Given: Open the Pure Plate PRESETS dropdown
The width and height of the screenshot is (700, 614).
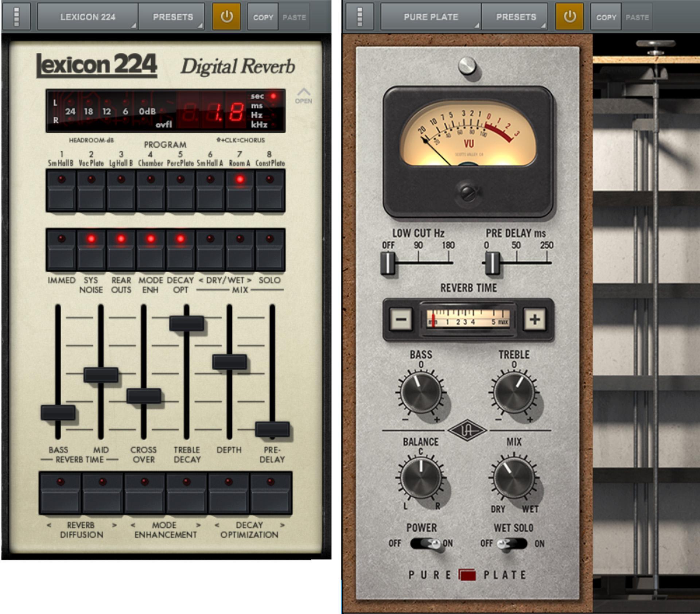Looking at the screenshot, I should click(x=515, y=16).
